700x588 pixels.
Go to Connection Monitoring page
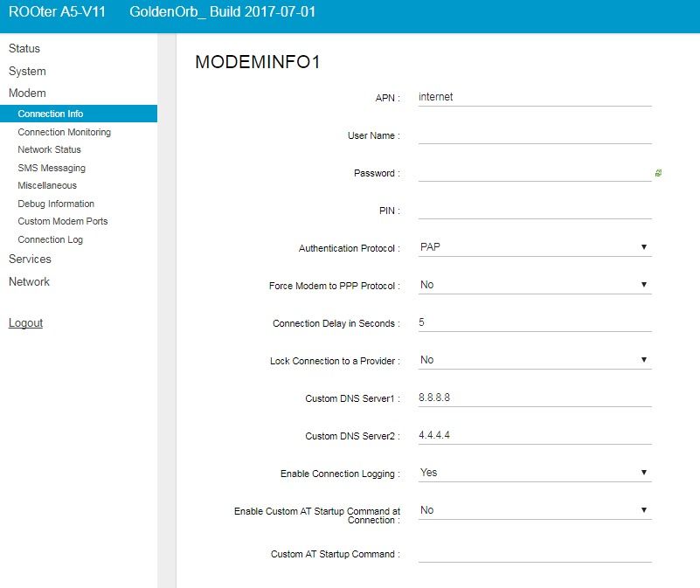click(x=65, y=132)
